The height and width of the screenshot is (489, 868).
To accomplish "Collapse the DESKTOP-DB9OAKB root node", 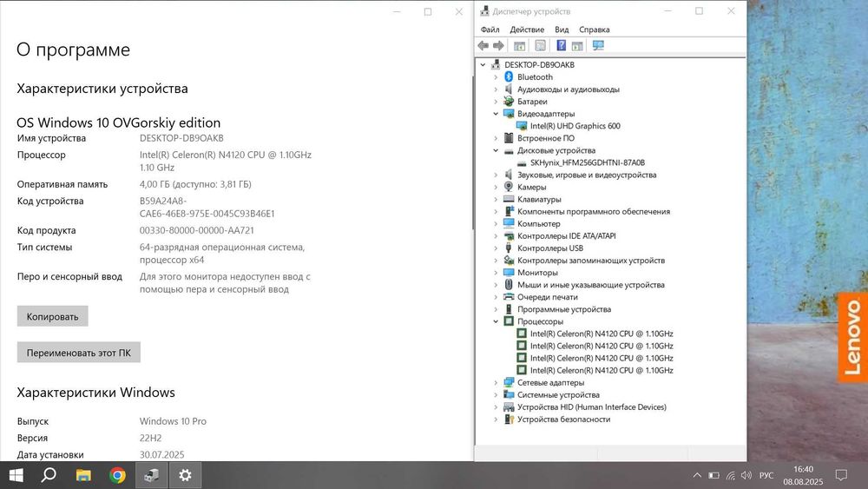I will (x=483, y=65).
